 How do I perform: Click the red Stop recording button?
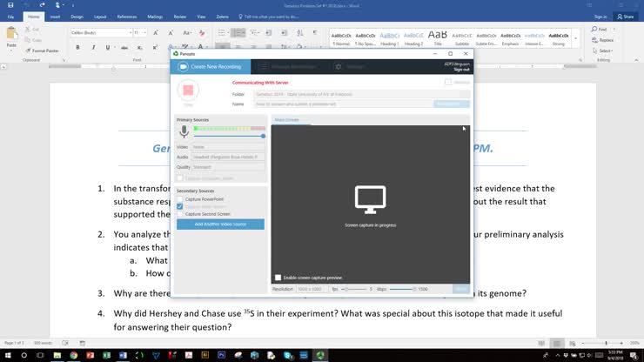[x=188, y=90]
